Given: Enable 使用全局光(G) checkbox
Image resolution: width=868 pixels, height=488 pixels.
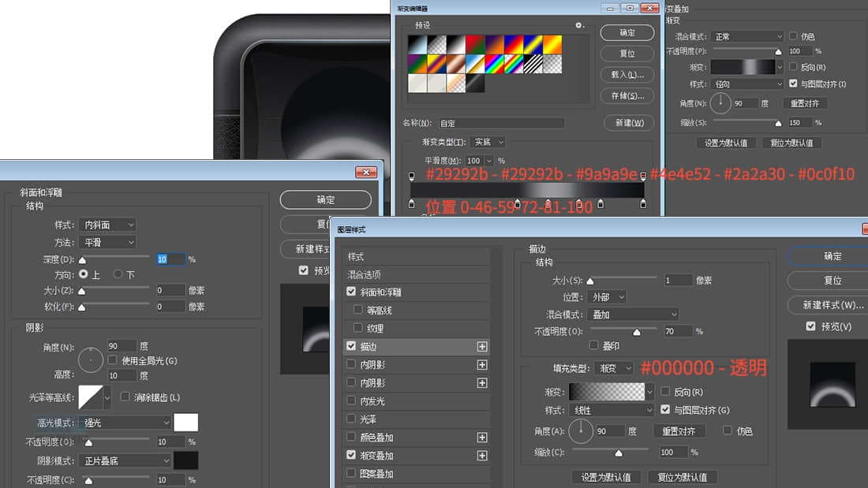Looking at the screenshot, I should point(112,360).
